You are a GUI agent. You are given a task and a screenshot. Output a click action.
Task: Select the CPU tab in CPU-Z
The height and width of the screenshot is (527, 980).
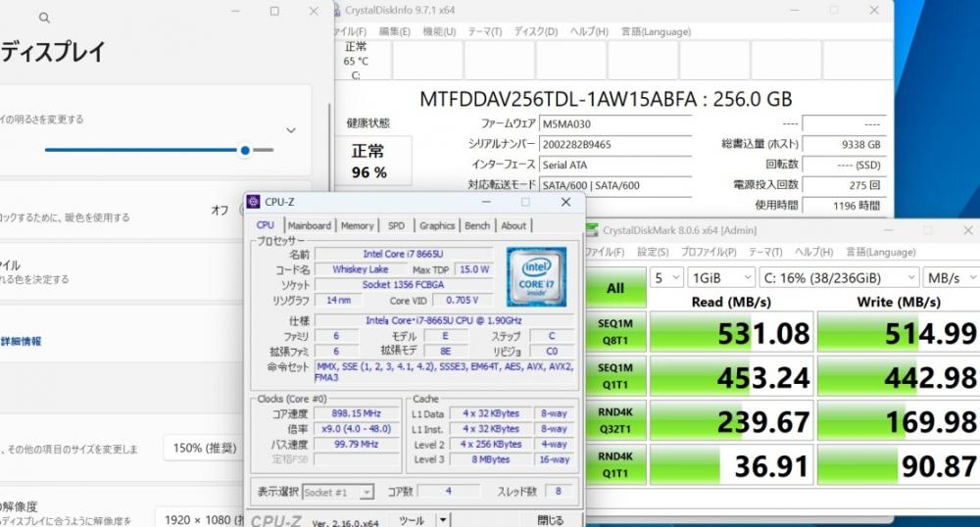point(266,224)
